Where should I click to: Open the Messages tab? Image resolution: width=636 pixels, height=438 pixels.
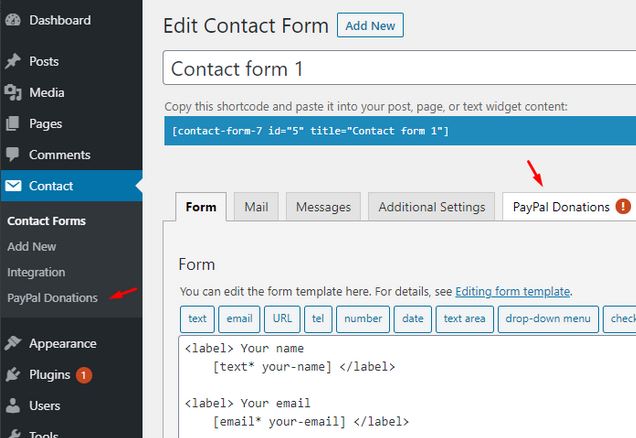coord(323,207)
